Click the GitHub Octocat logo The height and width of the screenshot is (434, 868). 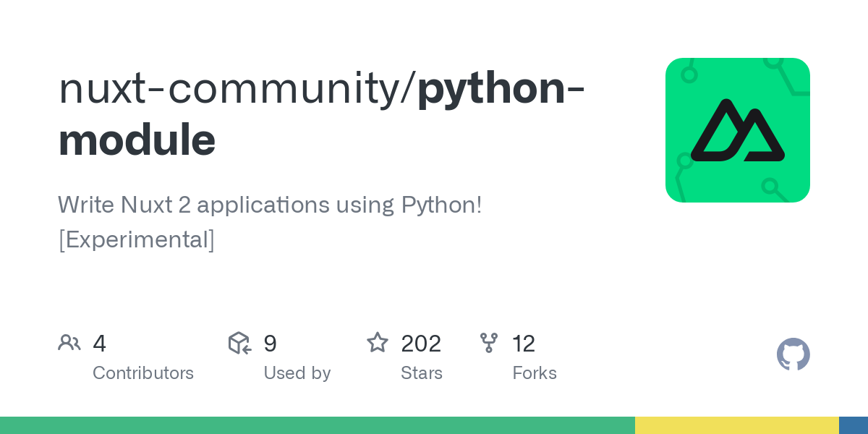[x=793, y=354]
